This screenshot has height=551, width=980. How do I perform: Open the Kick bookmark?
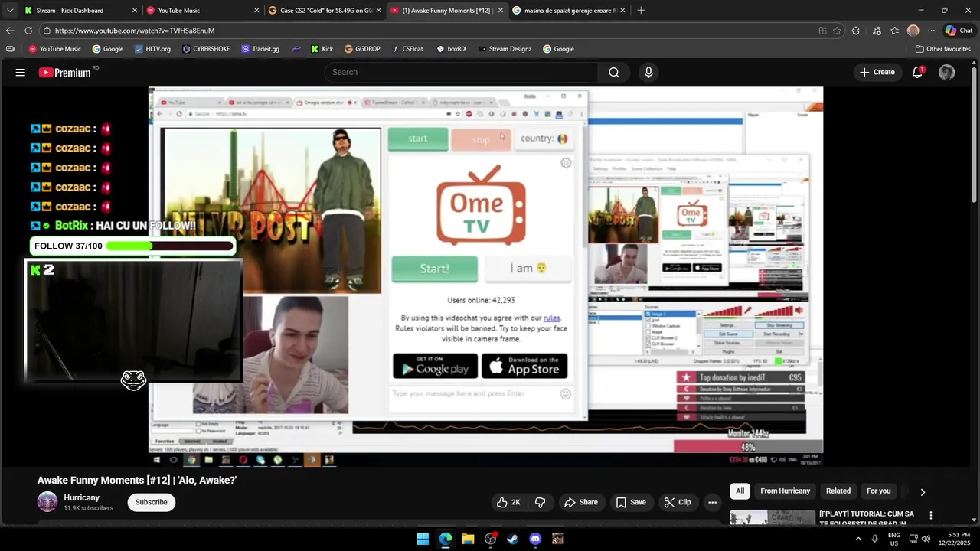pos(322,49)
